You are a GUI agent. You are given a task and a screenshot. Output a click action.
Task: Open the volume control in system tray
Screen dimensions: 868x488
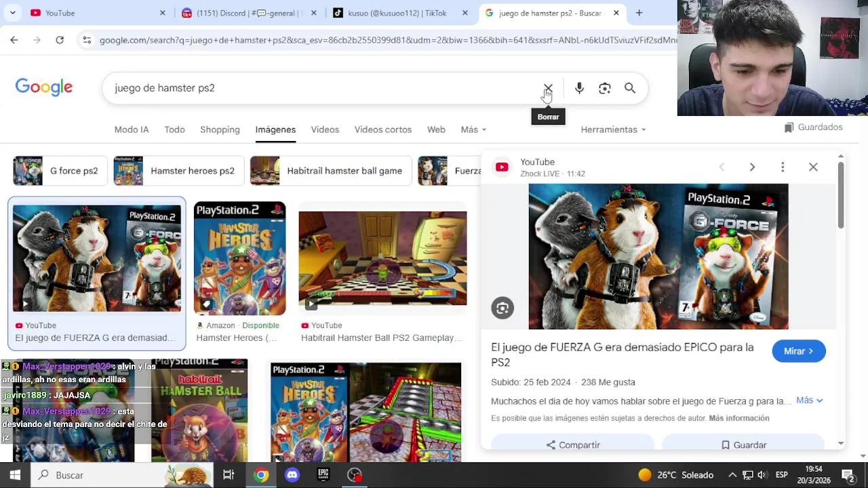(763, 475)
